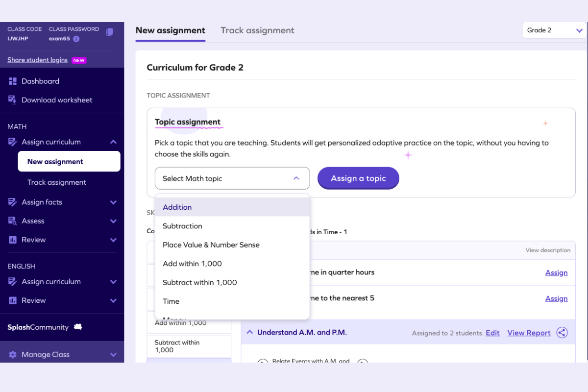Image resolution: width=588 pixels, height=392 pixels.
Task: Click the class code IJWJHP text
Action: coord(18,39)
